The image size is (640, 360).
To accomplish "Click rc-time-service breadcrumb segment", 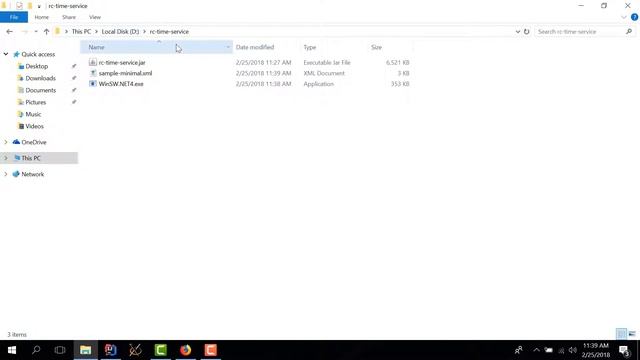I will [x=169, y=31].
